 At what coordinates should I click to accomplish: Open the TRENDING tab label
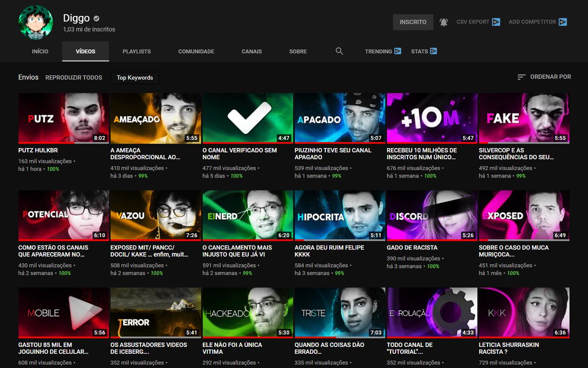click(x=378, y=51)
